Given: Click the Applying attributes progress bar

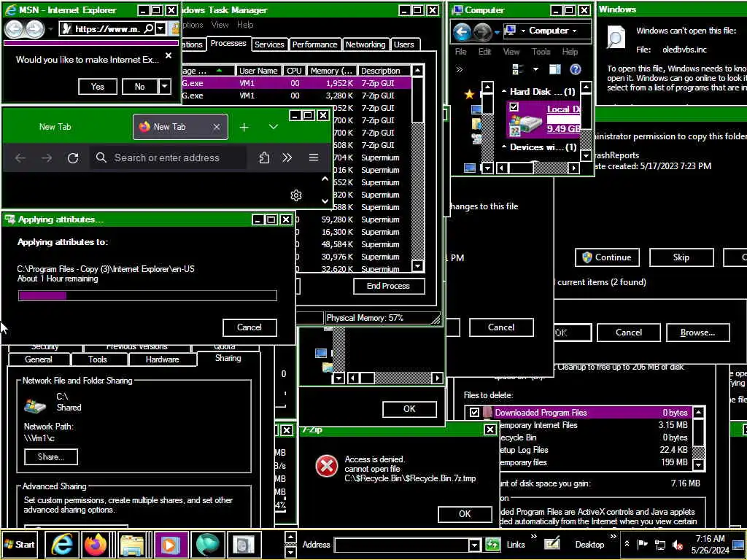Looking at the screenshot, I should 147,295.
